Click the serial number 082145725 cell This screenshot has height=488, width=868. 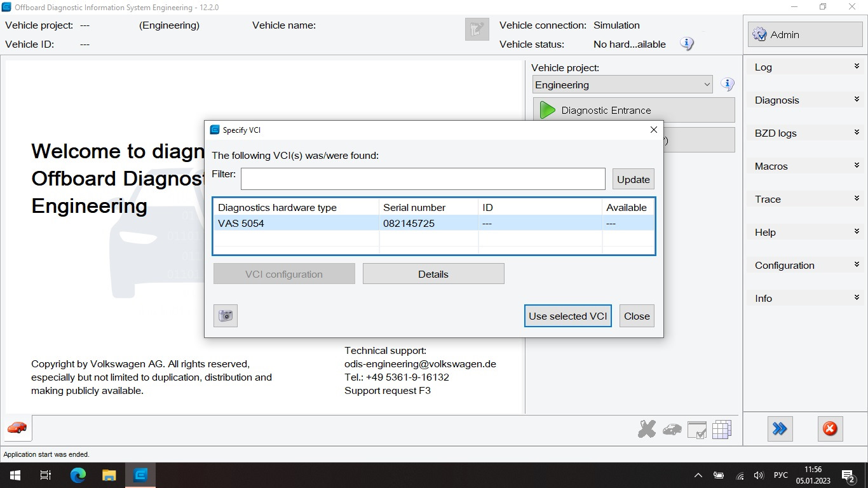[429, 223]
